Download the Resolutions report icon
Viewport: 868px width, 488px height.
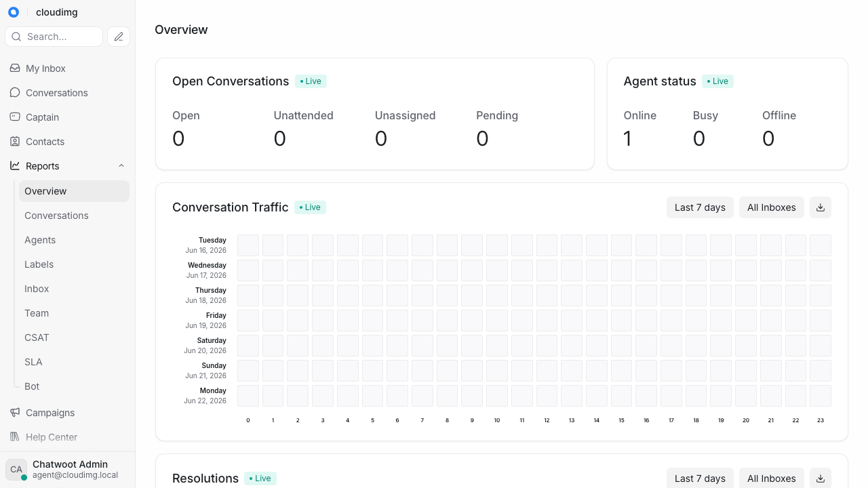(x=821, y=478)
